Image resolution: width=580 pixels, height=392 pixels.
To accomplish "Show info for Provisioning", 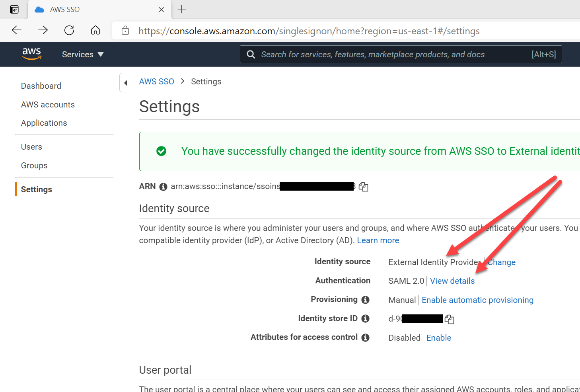I will tap(365, 300).
